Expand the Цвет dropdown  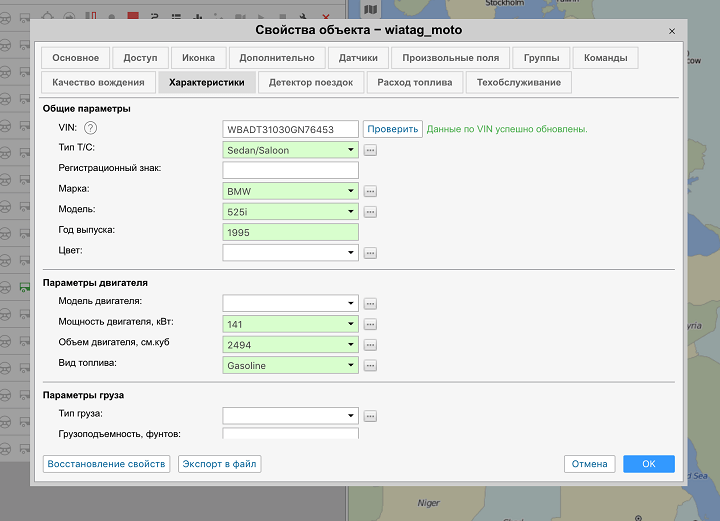coord(350,253)
